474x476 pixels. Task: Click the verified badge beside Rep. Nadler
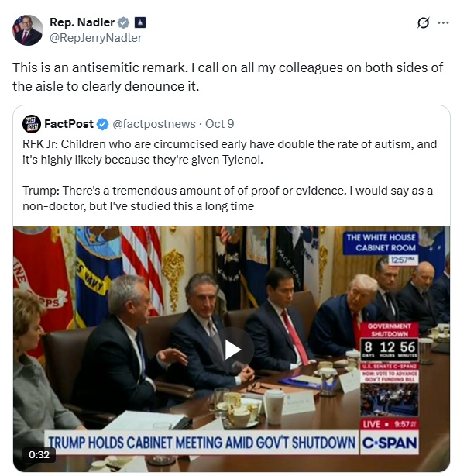click(x=123, y=22)
